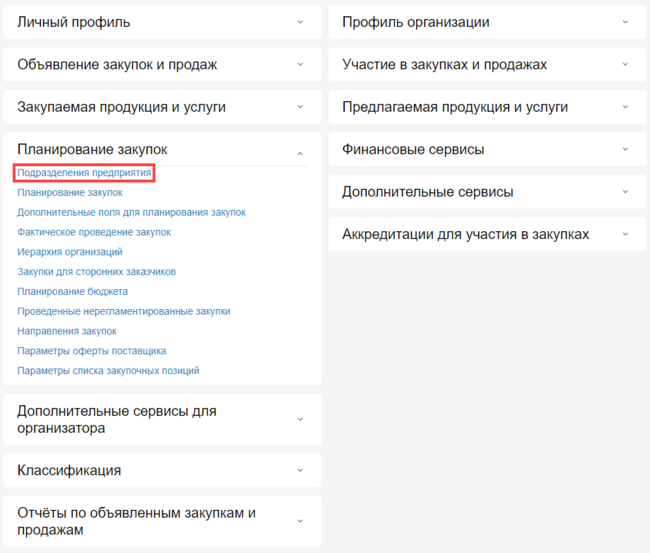The width and height of the screenshot is (650, 553).
Task: Open the Иерархия организаций link
Action: point(70,252)
